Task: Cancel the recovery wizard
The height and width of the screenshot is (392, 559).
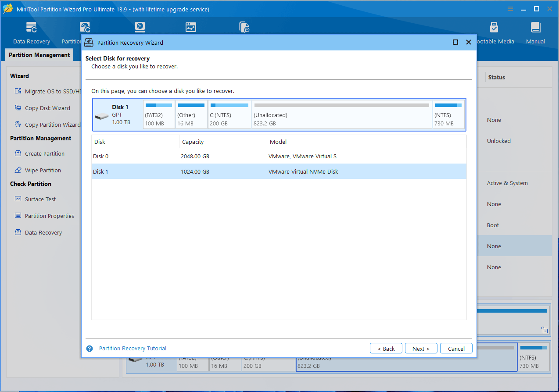Action: click(456, 349)
